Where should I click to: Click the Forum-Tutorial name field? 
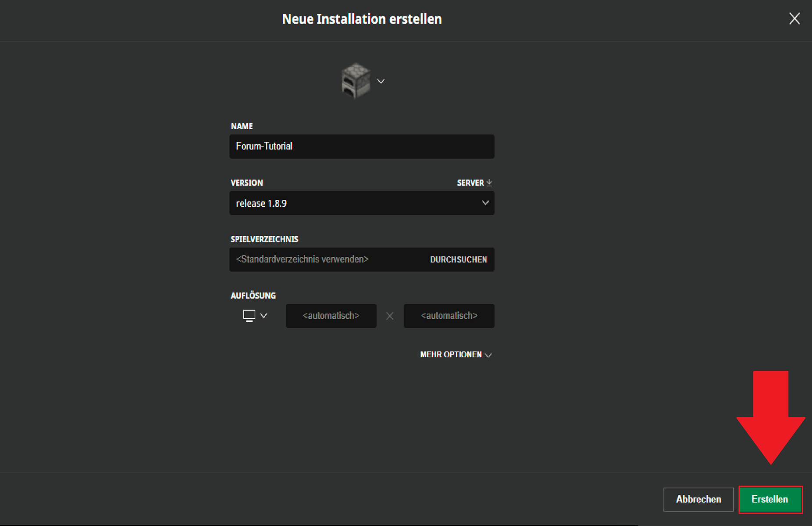tap(362, 146)
